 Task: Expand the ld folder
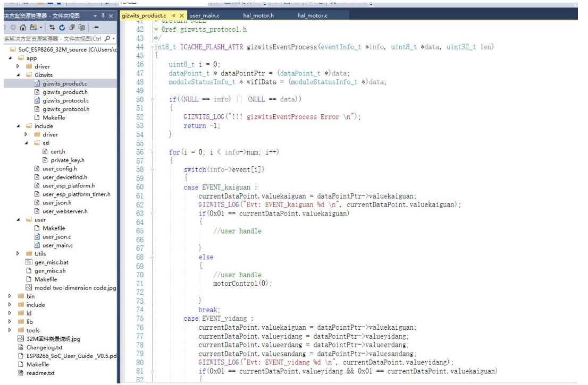click(10, 313)
